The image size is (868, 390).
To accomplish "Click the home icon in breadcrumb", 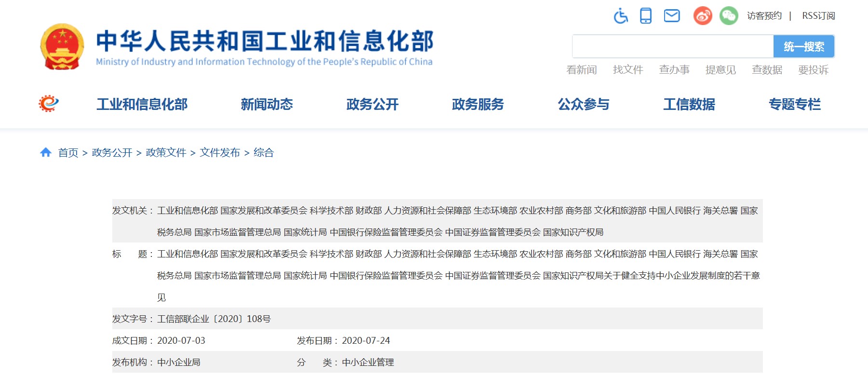I will pyautogui.click(x=46, y=152).
